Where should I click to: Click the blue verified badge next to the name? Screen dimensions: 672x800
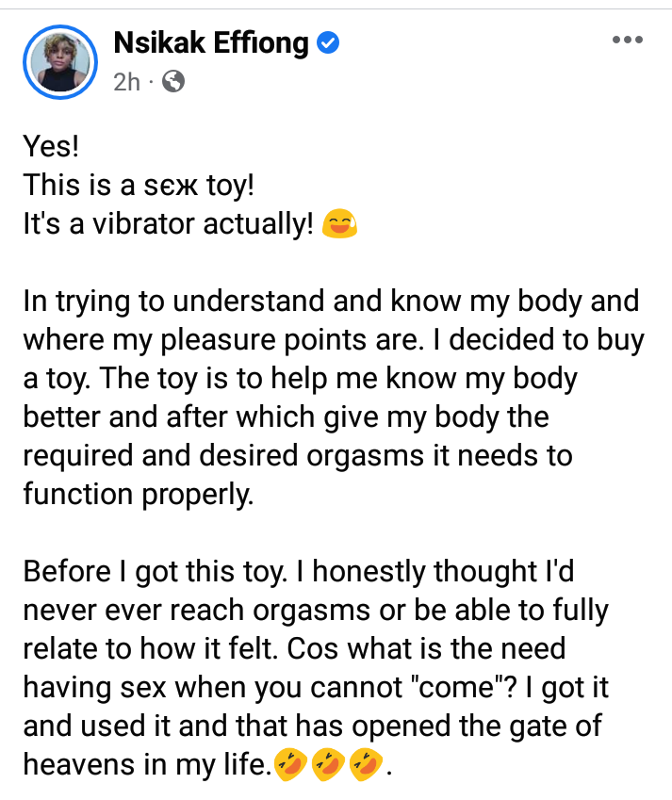tap(328, 42)
